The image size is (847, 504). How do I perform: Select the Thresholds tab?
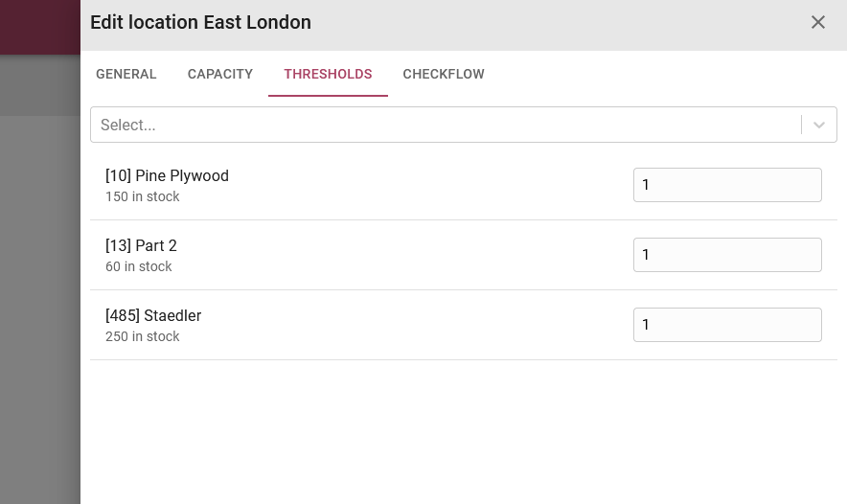[x=328, y=74]
